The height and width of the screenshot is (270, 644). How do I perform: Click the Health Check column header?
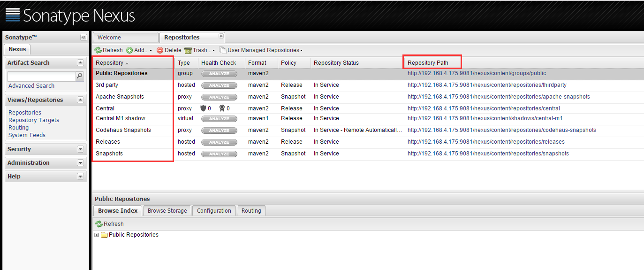point(221,63)
